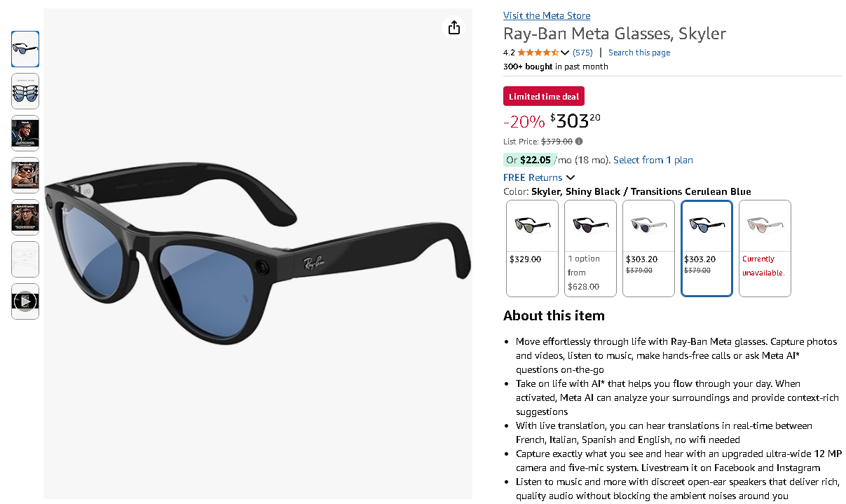Open the third image thumbnail

tap(25, 133)
